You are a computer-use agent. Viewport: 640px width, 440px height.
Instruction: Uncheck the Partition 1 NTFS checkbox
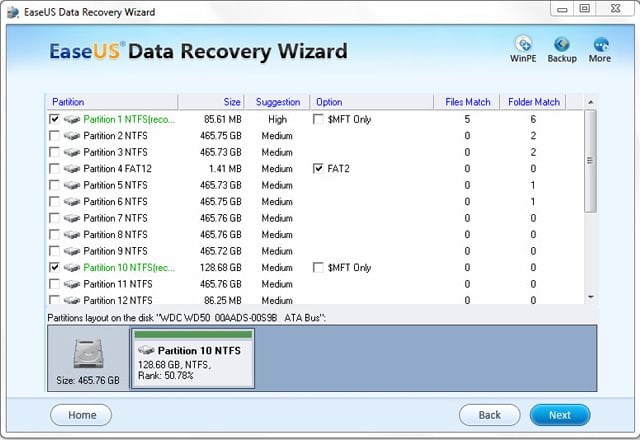(x=54, y=119)
